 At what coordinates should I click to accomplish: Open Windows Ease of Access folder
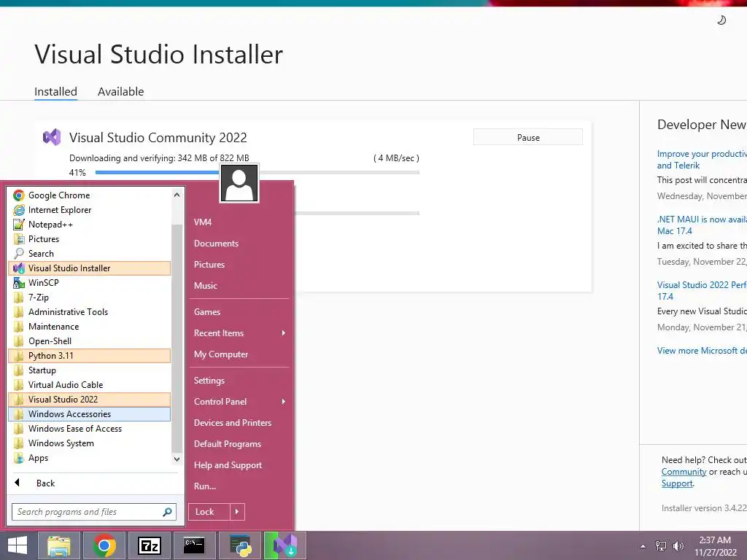89,429
